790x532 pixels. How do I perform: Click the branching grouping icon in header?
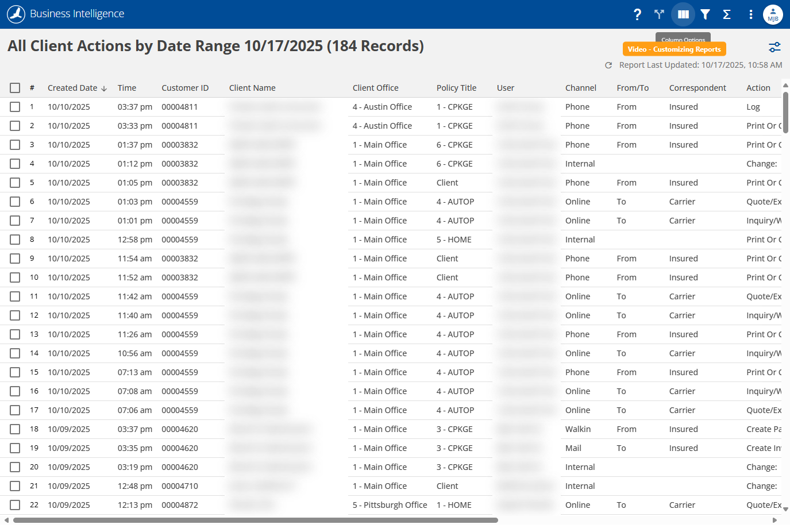(659, 14)
